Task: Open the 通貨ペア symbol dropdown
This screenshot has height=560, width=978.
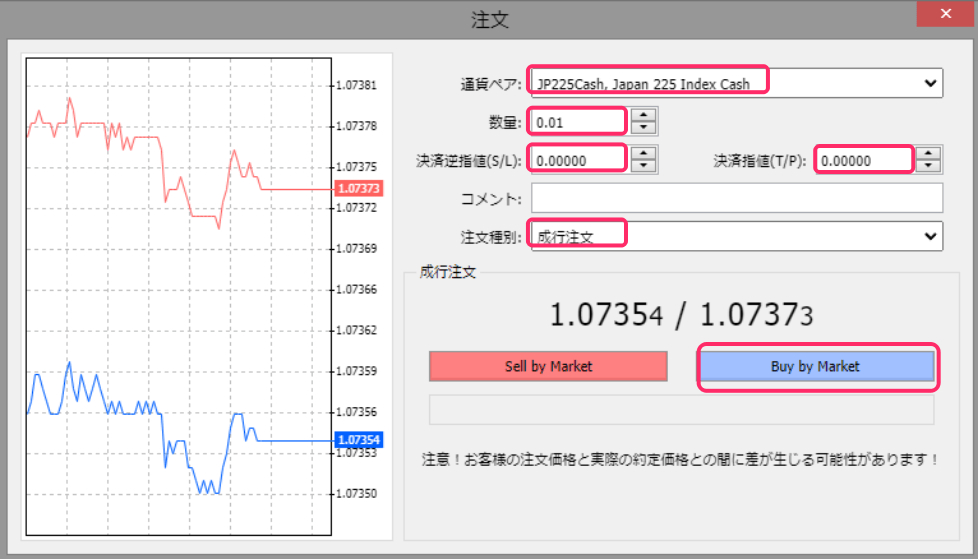Action: (736, 83)
